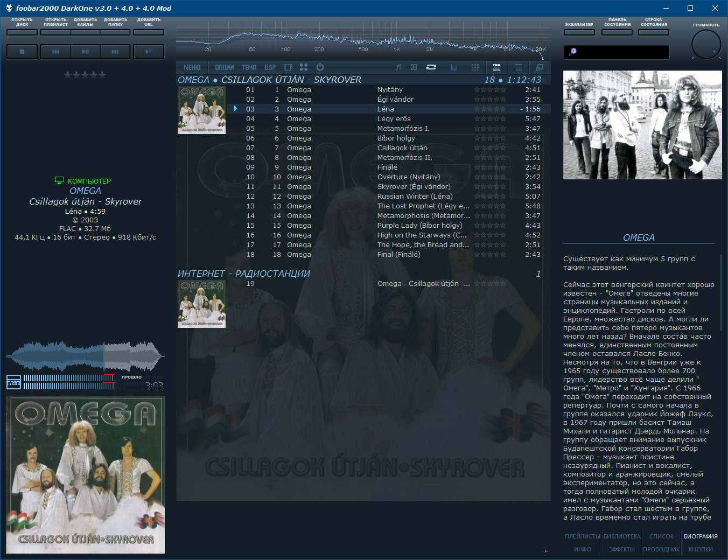Viewport: 728px width, 560px height.
Task: Click the random play button
Action: [x=149, y=52]
